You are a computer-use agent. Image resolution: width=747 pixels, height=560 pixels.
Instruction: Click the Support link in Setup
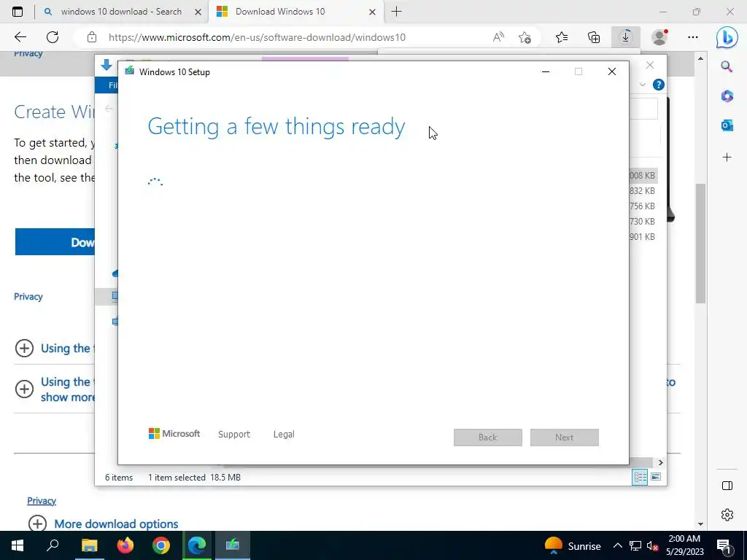pos(234,435)
